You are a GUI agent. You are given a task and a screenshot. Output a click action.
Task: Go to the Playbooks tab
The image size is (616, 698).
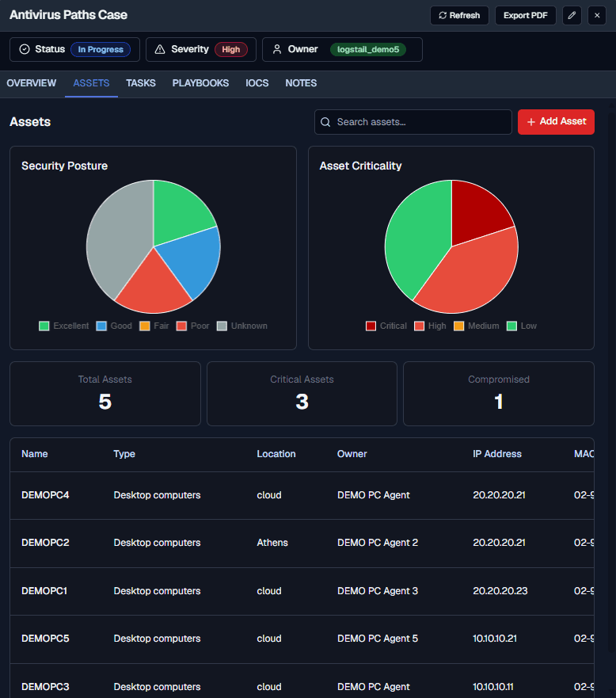(200, 83)
